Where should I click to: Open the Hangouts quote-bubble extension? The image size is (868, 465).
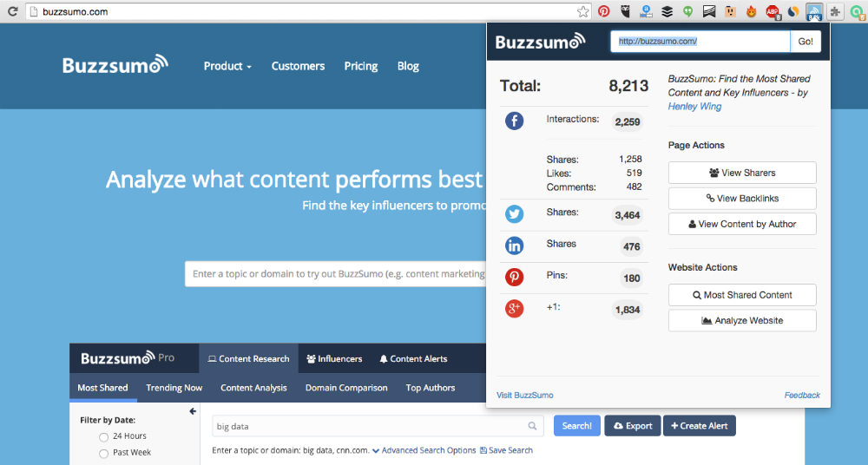[x=688, y=11]
